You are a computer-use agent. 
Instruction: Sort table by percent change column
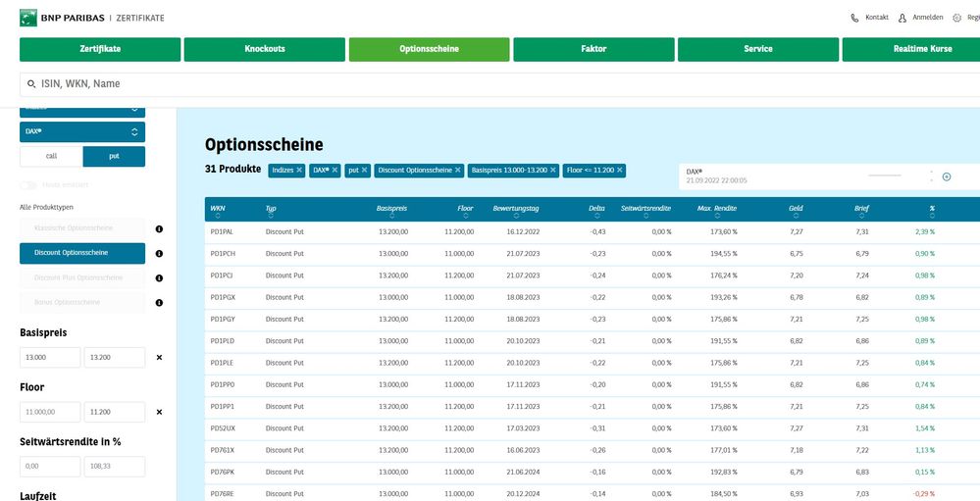932,216
